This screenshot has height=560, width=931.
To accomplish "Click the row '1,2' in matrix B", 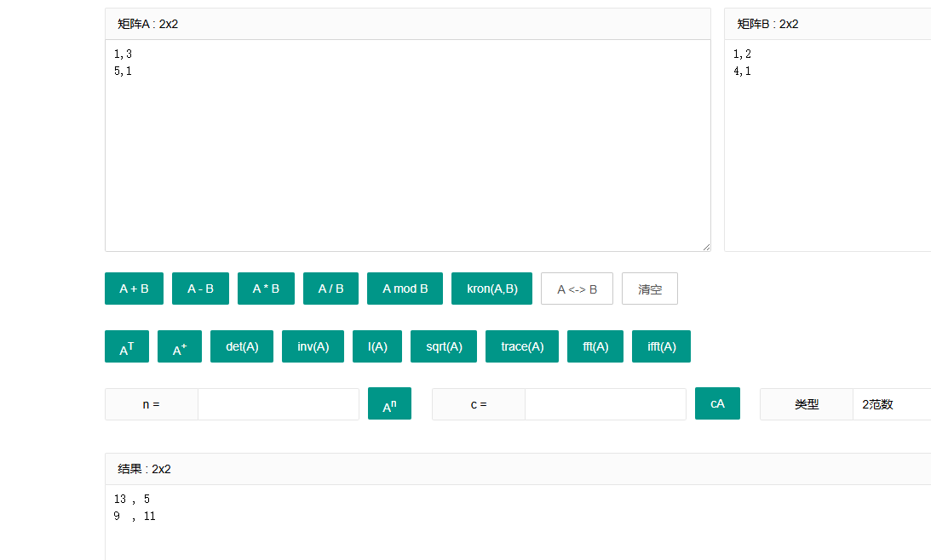I will [742, 54].
